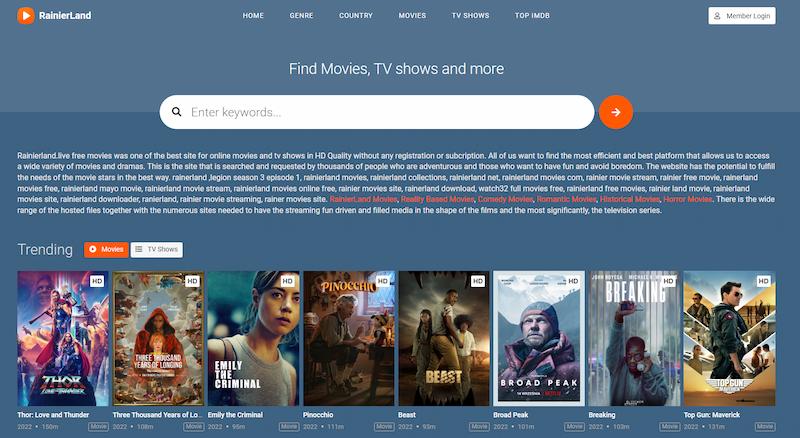800x438 pixels.
Task: Toggle Trending to Movies
Action: point(106,249)
